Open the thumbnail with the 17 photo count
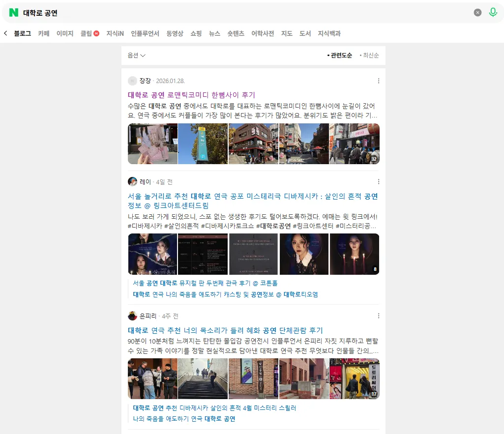504x434 pixels. pos(354,379)
